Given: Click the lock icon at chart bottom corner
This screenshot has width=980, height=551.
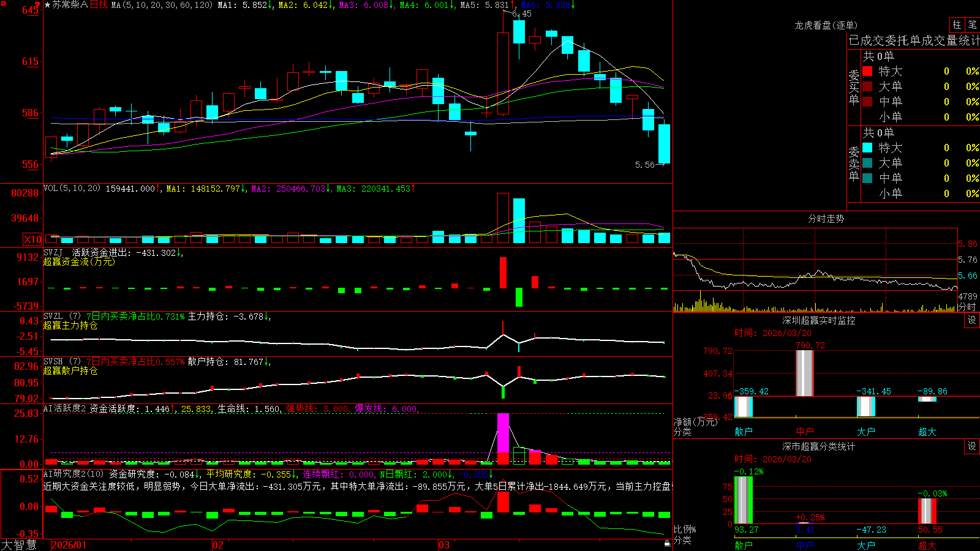Looking at the screenshot, I should point(668,543).
